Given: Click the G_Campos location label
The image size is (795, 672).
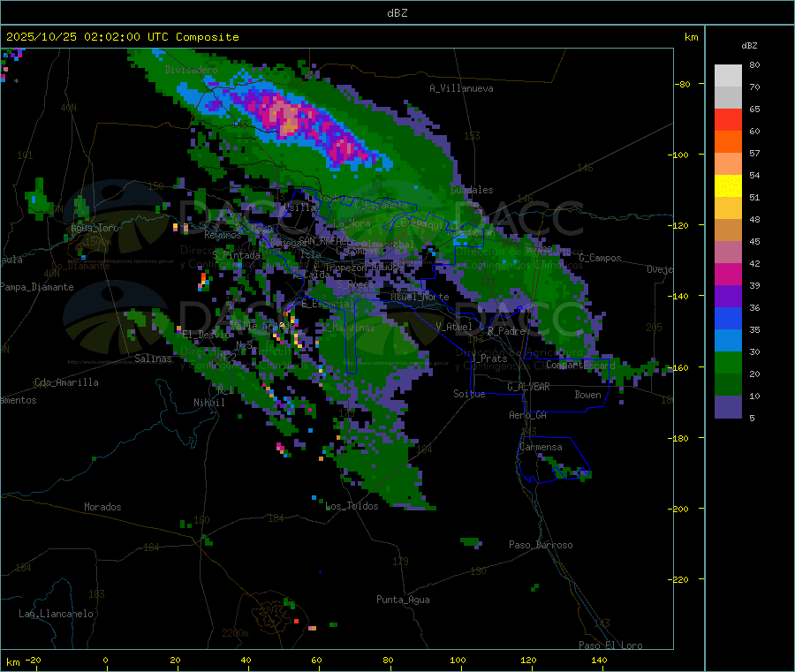Looking at the screenshot, I should coord(601,258).
